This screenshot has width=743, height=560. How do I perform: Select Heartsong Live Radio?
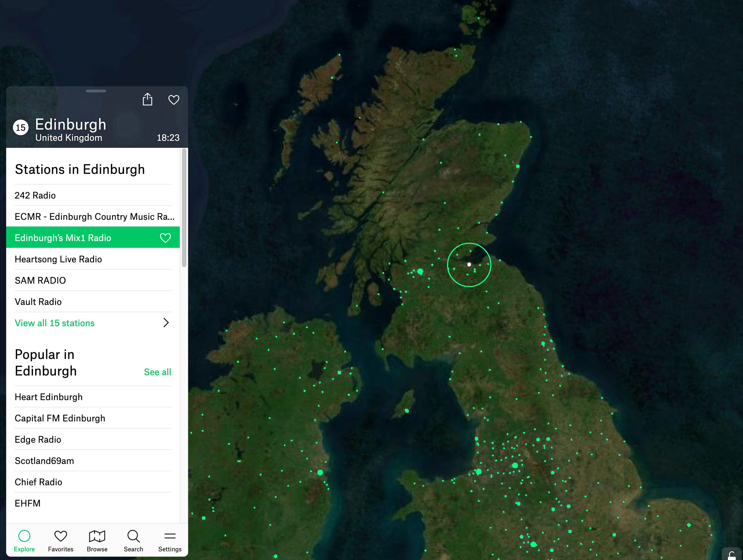tap(59, 259)
